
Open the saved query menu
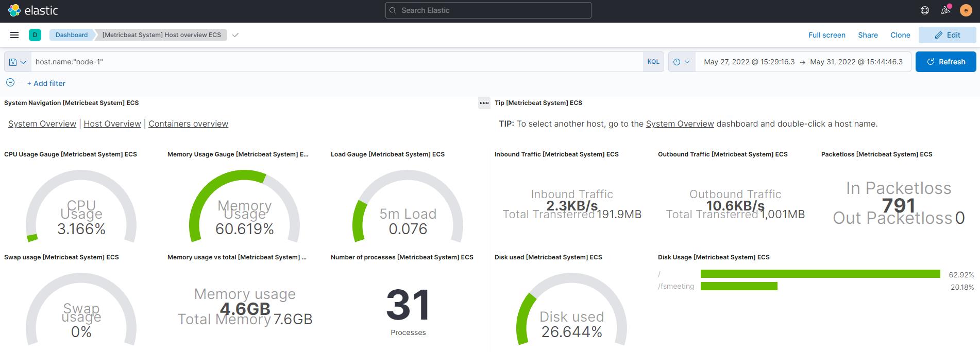pyautogui.click(x=18, y=62)
